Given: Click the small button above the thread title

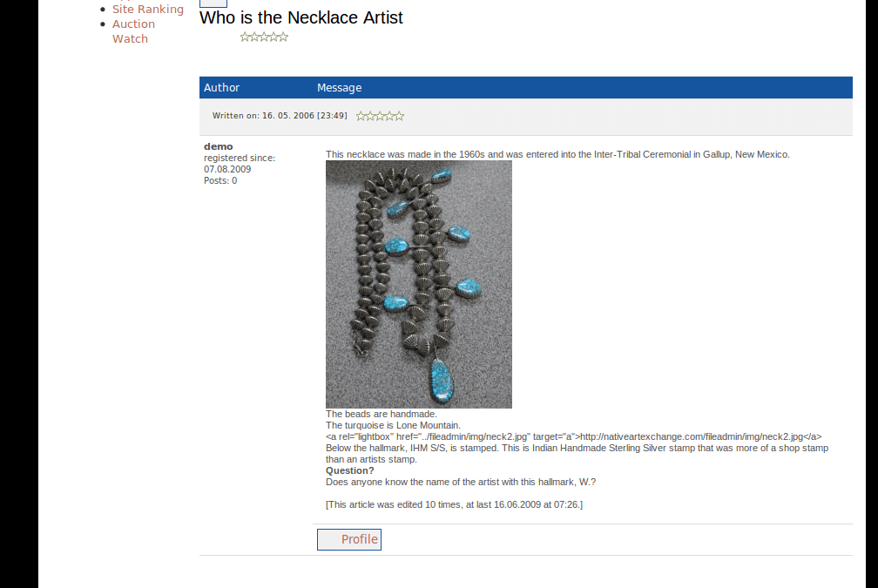Looking at the screenshot, I should [x=213, y=3].
